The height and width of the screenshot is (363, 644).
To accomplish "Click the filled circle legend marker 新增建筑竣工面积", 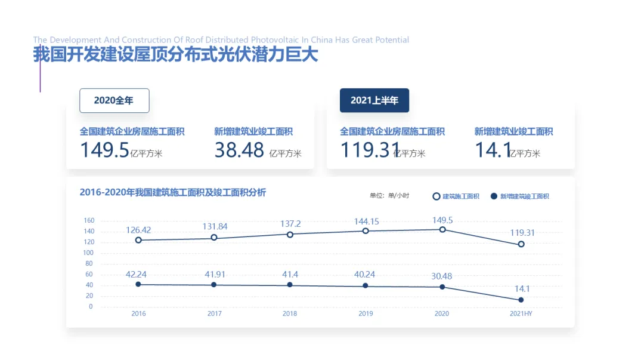I will (x=494, y=196).
